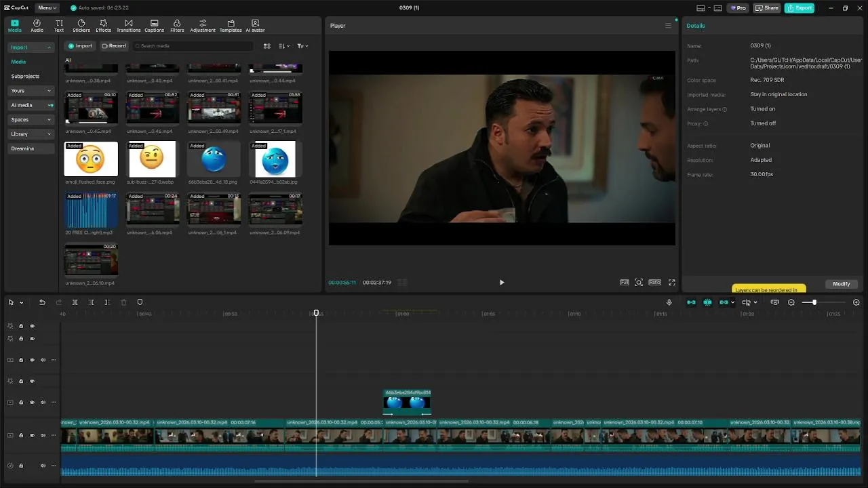Select AI media in sidebar
Screen dimensions: 868x488
click(x=31, y=105)
